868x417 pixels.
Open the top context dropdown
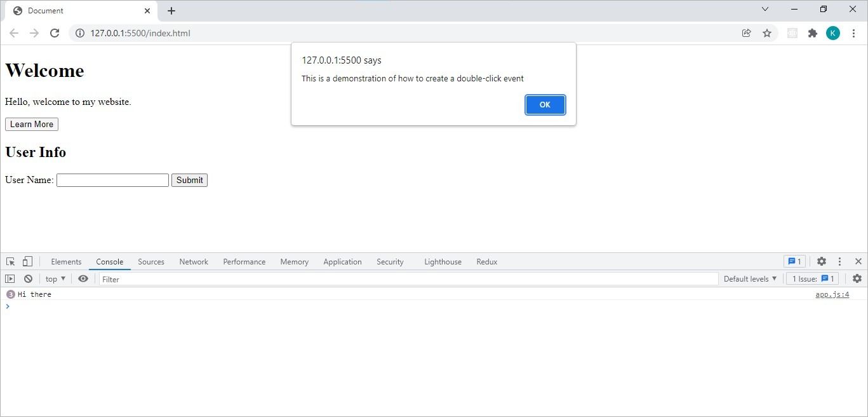[55, 278]
